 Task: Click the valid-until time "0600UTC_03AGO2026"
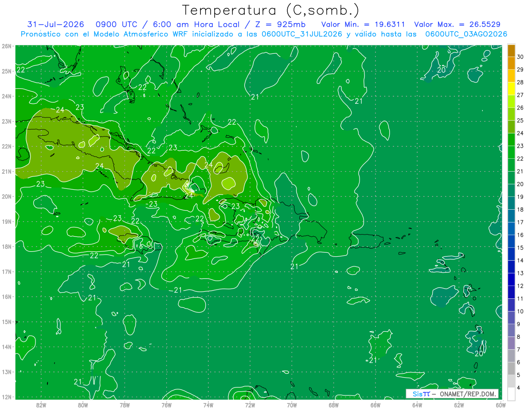click(x=466, y=34)
